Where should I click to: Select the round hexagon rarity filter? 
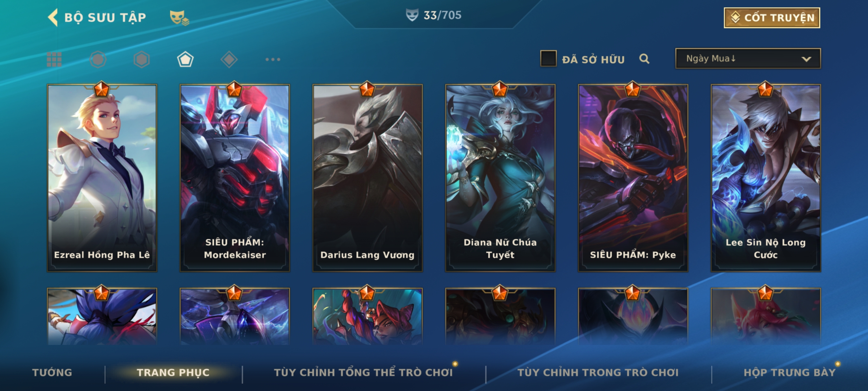pyautogui.click(x=98, y=59)
